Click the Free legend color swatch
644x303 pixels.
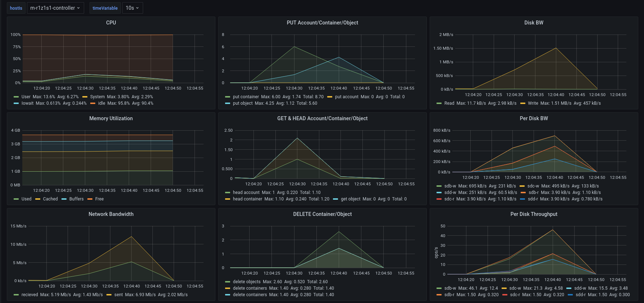click(90, 199)
